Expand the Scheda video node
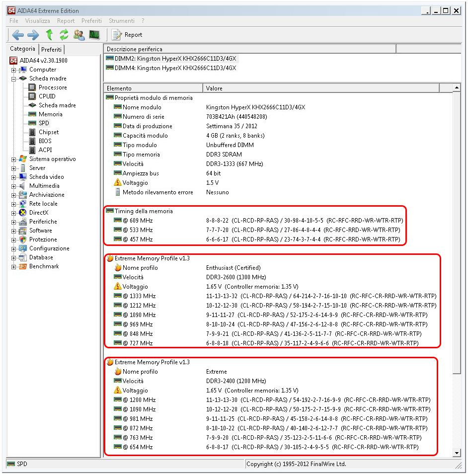 coord(13,177)
